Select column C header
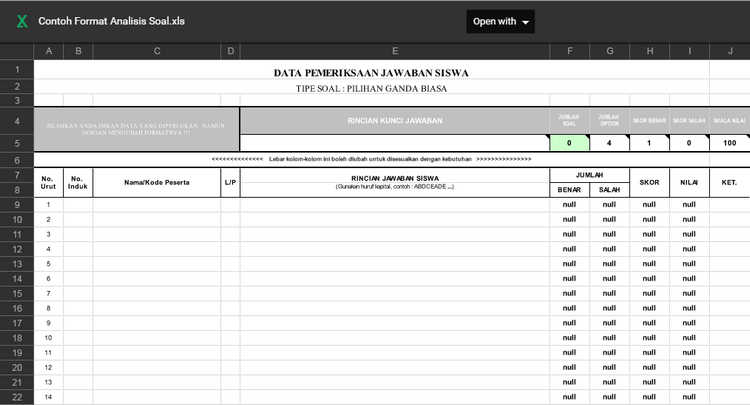This screenshot has width=750, height=405. 157,51
